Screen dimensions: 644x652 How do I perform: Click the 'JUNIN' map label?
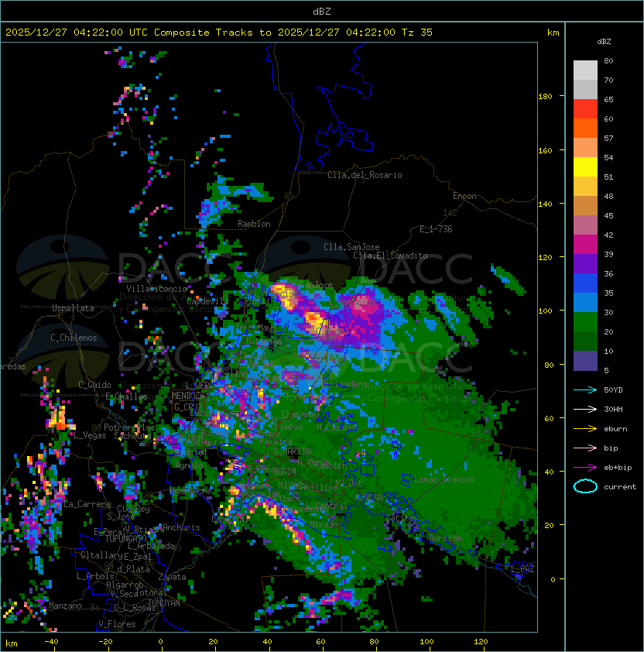point(285,471)
